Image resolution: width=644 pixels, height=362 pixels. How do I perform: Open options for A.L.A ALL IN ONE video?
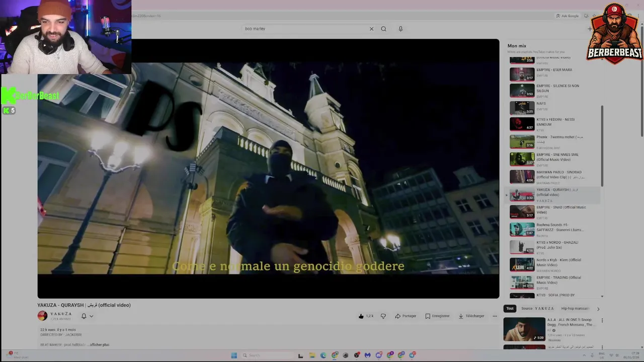pos(602,320)
